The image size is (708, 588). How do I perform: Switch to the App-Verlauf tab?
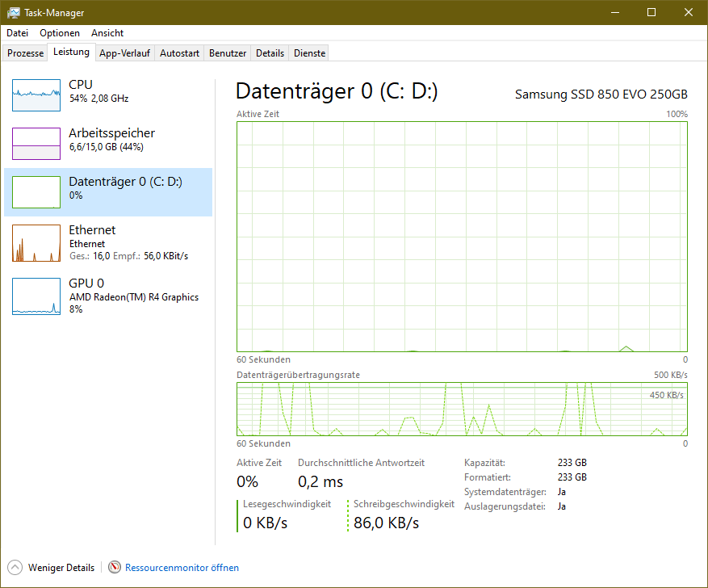(124, 52)
